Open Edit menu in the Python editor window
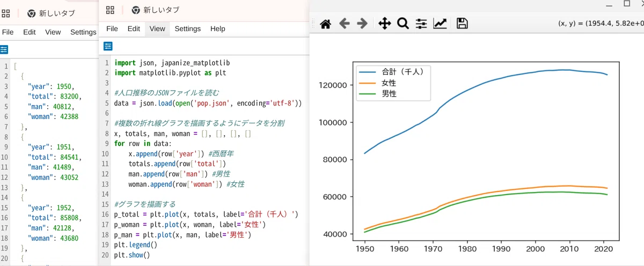This screenshot has width=644, height=266. [x=134, y=29]
